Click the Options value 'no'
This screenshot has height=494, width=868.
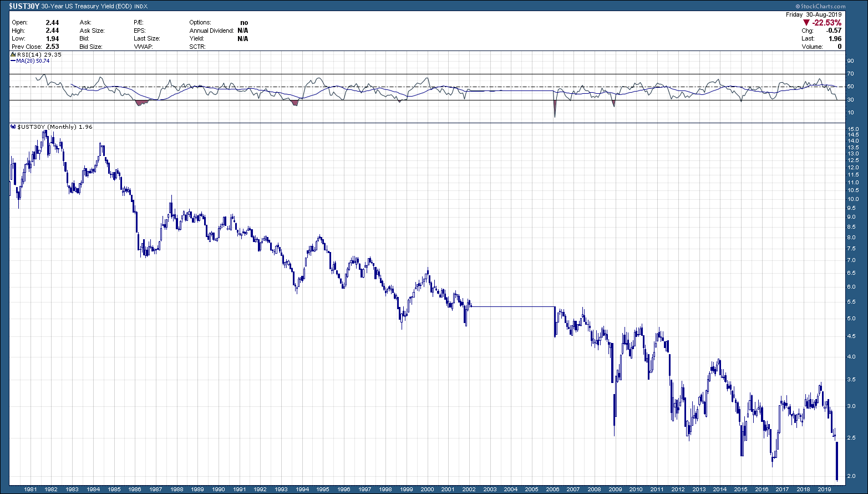[x=244, y=23]
